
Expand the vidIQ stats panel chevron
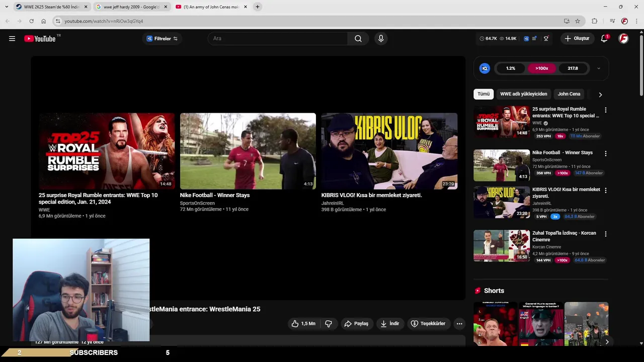click(x=598, y=68)
